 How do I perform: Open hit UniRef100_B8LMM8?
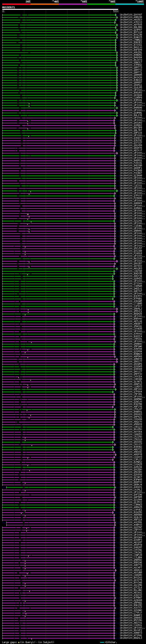point(131,27)
